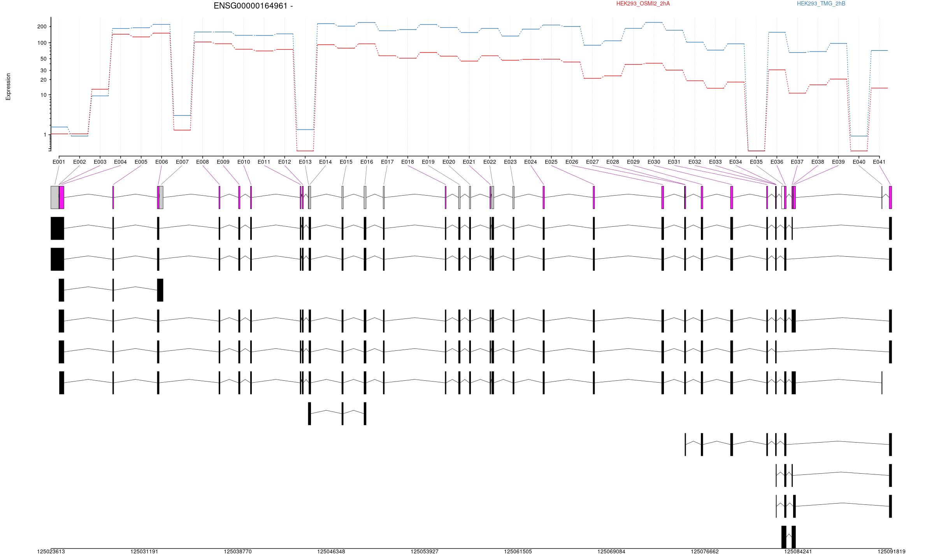Click the gene title ENSG00000164961 -
Image resolution: width=934 pixels, height=560 pixels.
point(253,6)
